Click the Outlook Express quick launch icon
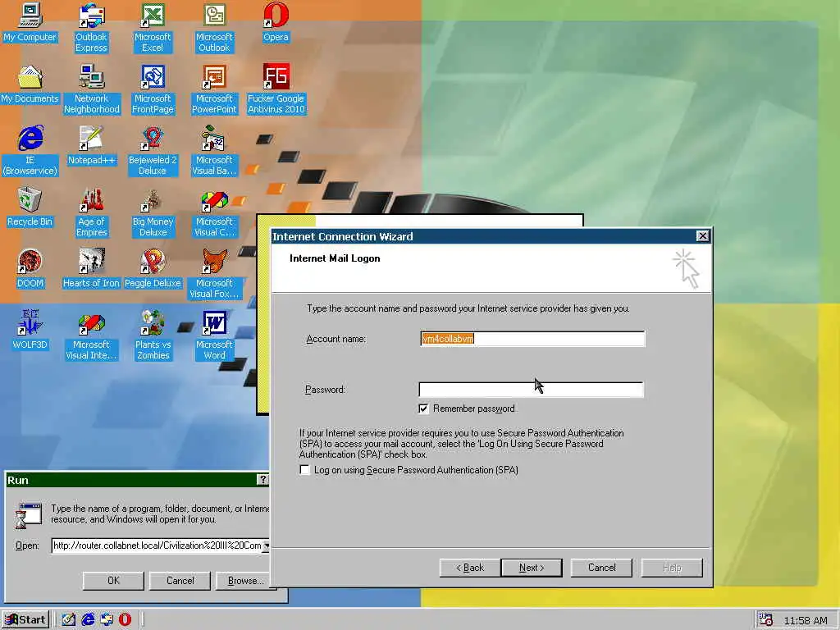The width and height of the screenshot is (840, 630). pos(106,620)
